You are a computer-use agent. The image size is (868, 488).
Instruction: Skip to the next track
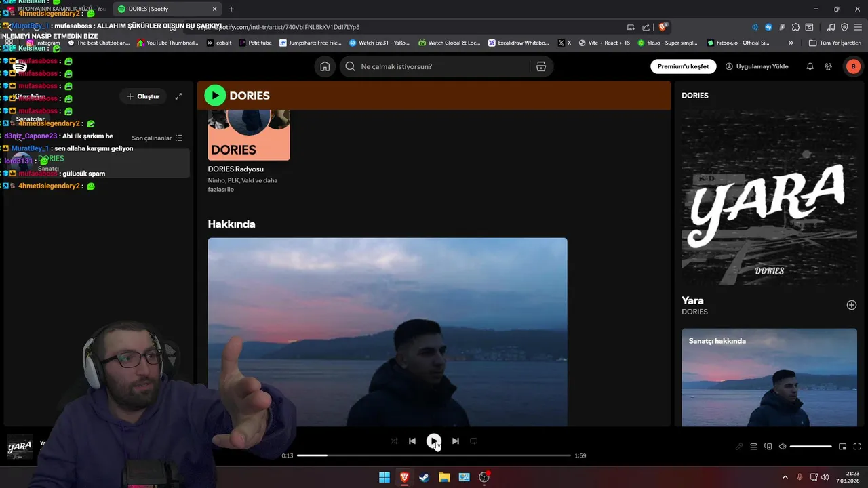coord(456,441)
